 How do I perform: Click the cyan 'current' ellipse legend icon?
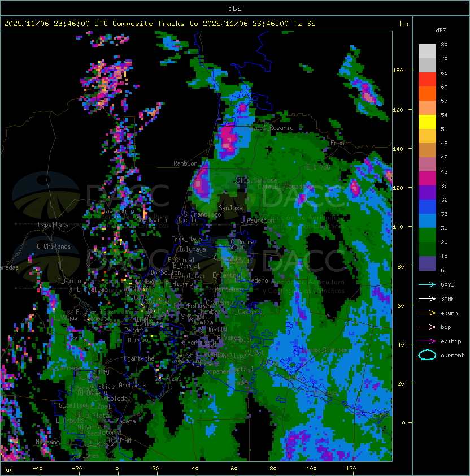pyautogui.click(x=427, y=355)
